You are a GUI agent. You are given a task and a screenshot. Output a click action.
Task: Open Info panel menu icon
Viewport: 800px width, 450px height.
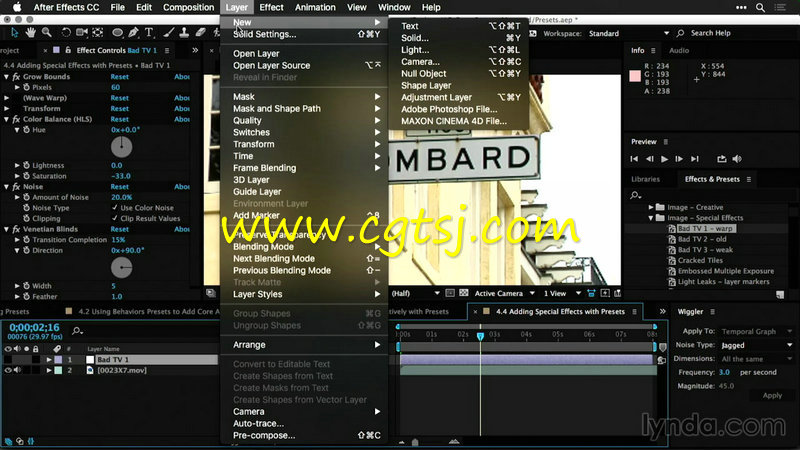[x=653, y=51]
